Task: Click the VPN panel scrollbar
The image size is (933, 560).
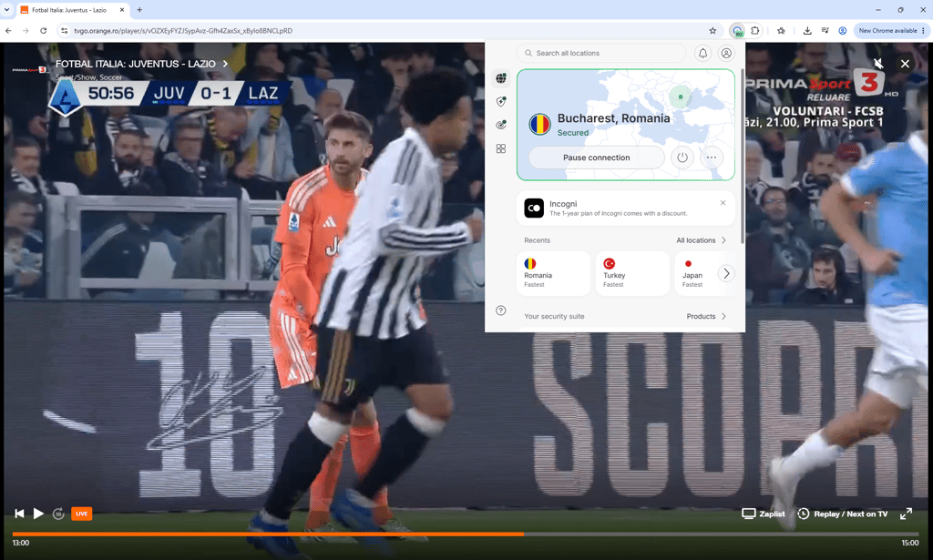Action: 742,157
